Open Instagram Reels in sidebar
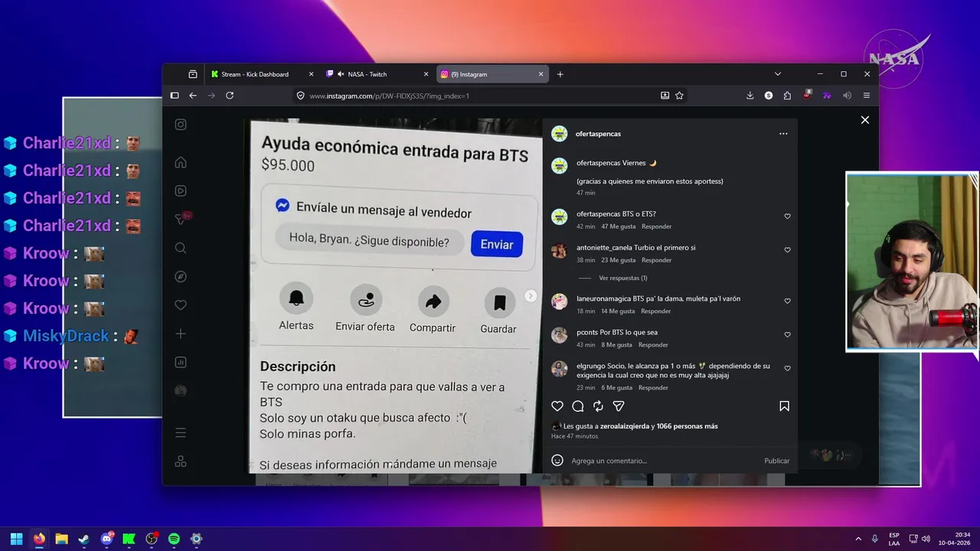This screenshot has width=980, height=551. [x=181, y=191]
